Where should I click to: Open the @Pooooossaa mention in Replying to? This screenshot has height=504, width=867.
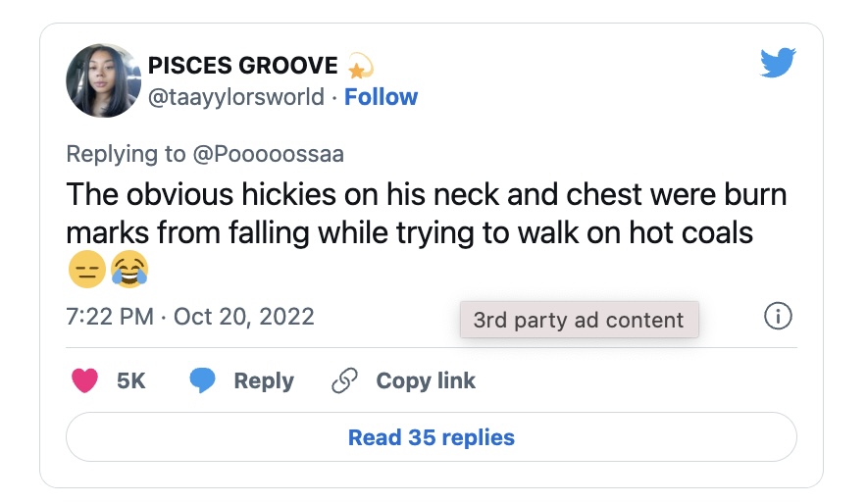(268, 154)
